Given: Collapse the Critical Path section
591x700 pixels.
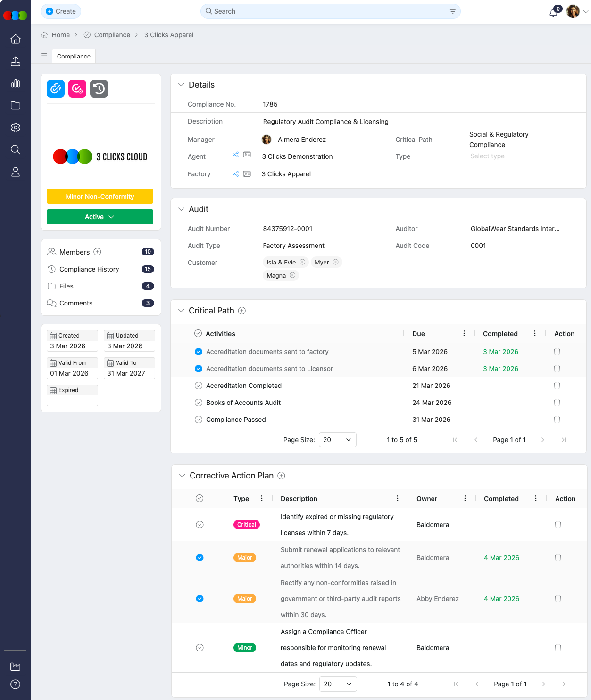Looking at the screenshot, I should point(182,310).
